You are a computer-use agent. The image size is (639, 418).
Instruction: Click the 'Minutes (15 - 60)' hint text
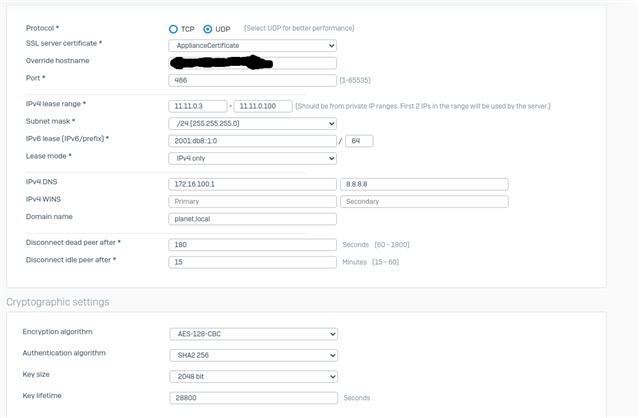tap(370, 262)
